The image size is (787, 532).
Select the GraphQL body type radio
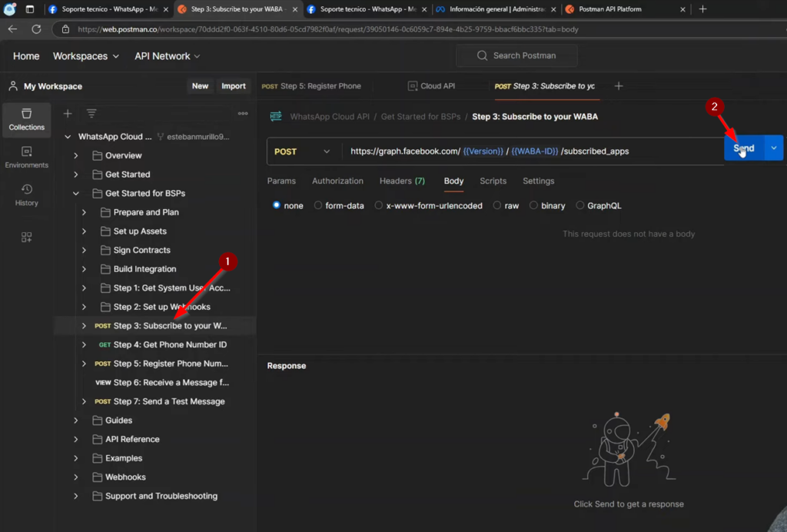coord(579,205)
